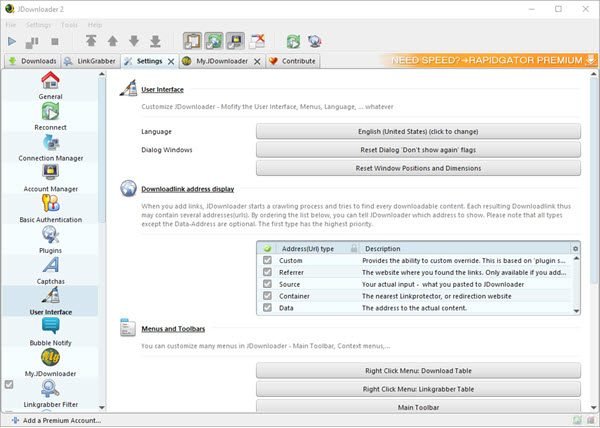Select Plugins in the settings sidebar
This screenshot has height=428, width=600.
(x=50, y=238)
